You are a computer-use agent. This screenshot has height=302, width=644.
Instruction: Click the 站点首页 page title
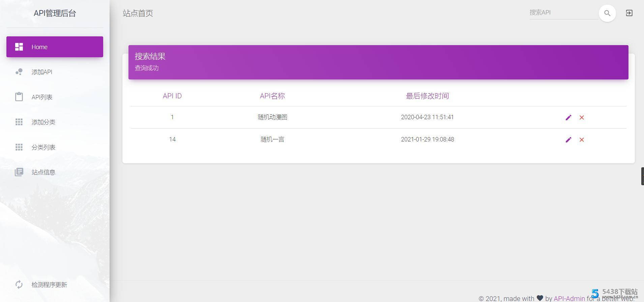[138, 13]
